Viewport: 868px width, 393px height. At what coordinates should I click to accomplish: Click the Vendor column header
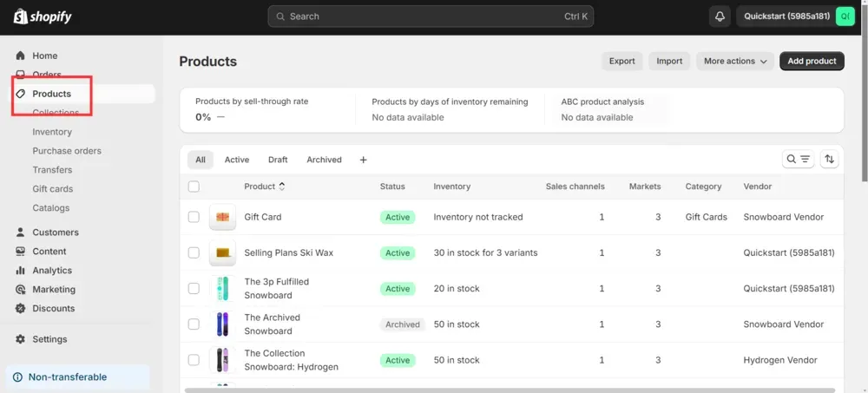click(x=758, y=187)
